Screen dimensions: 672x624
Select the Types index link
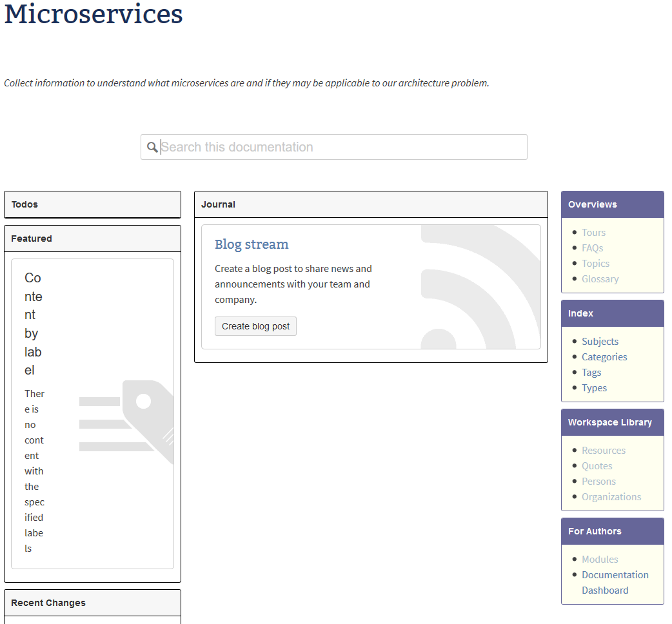pos(594,388)
